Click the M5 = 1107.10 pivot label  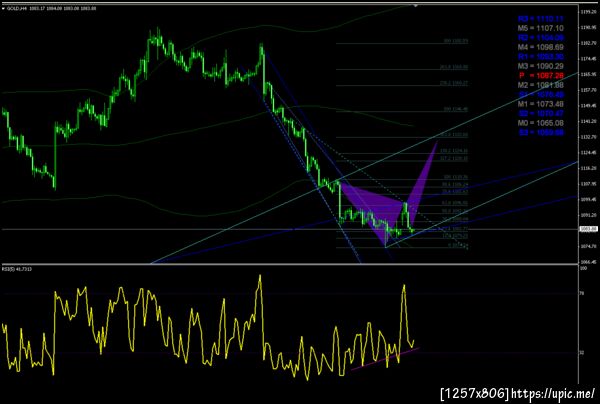tap(540, 28)
